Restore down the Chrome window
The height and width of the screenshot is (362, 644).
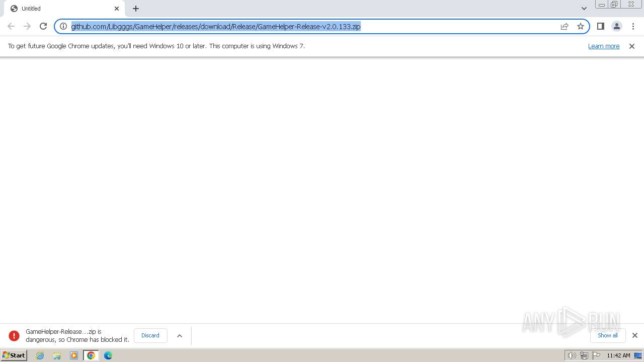coord(614,5)
